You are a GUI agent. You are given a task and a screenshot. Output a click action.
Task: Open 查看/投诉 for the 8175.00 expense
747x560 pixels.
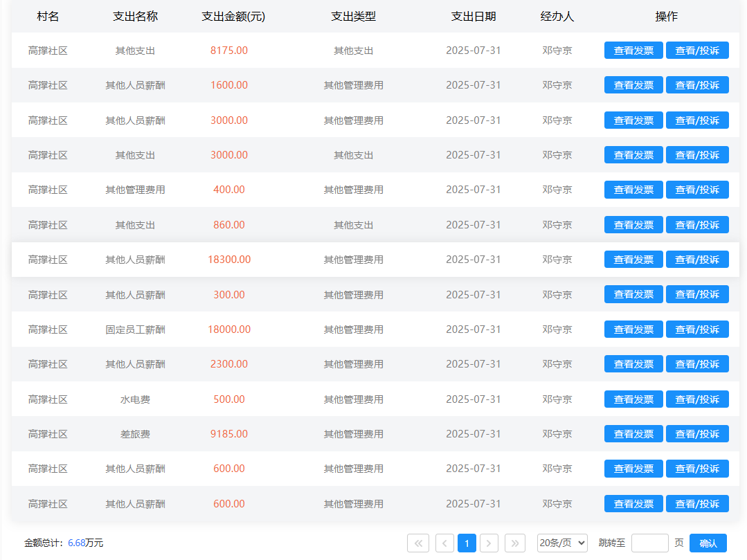pyautogui.click(x=697, y=51)
